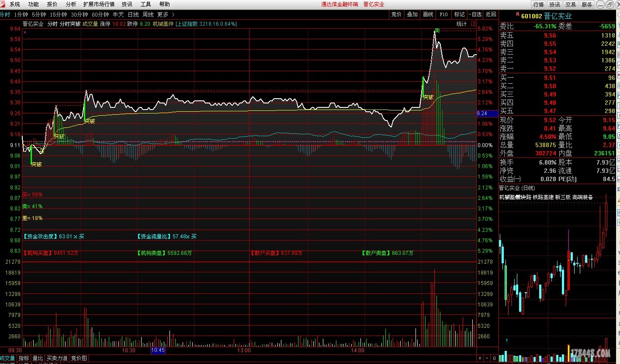Click the 交易 button at top right
The image size is (620, 364).
pyautogui.click(x=571, y=4)
